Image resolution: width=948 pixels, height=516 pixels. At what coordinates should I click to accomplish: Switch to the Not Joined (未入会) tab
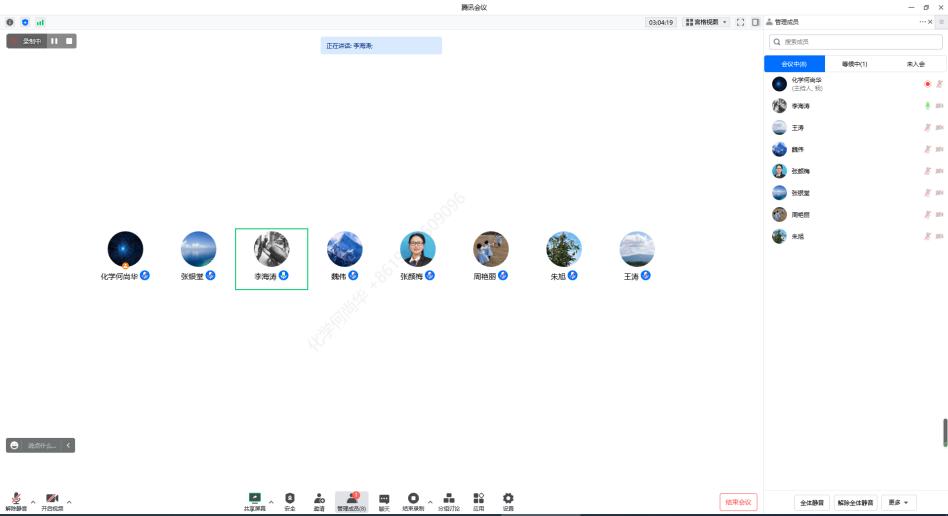click(x=914, y=64)
